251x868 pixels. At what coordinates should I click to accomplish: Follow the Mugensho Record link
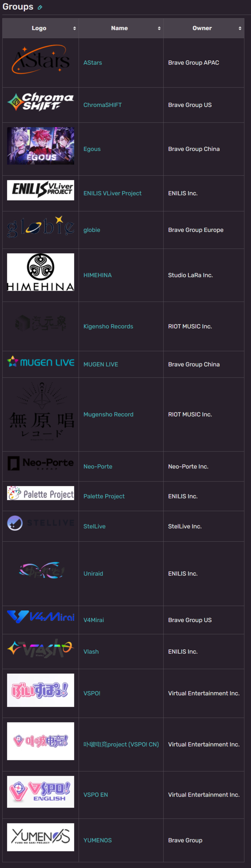[108, 414]
